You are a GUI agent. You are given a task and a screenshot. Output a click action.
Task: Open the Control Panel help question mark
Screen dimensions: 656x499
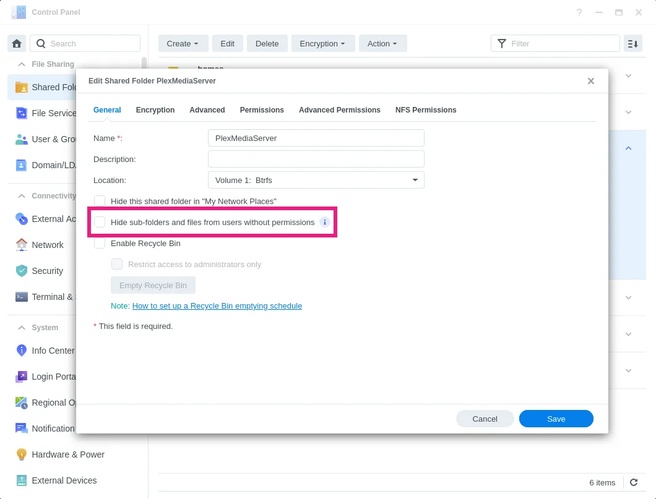579,12
